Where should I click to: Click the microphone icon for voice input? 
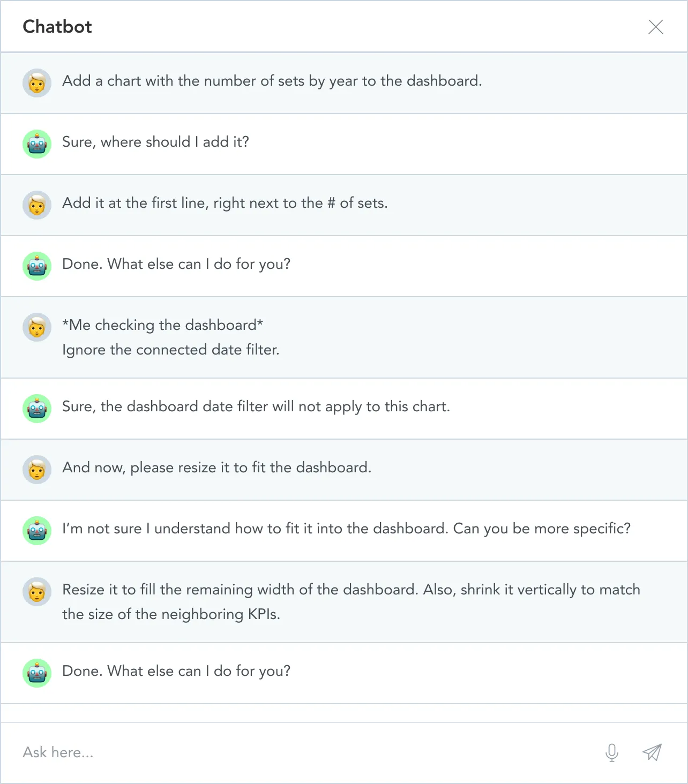[611, 752]
